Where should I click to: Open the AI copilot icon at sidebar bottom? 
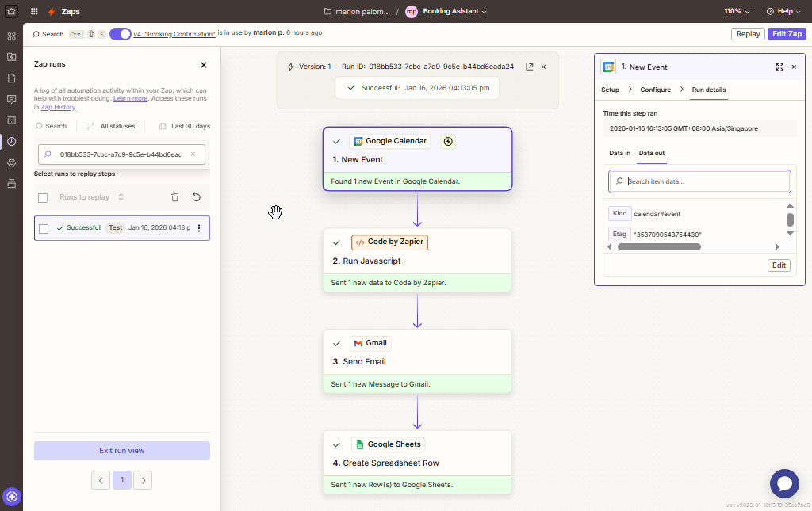[x=11, y=497]
